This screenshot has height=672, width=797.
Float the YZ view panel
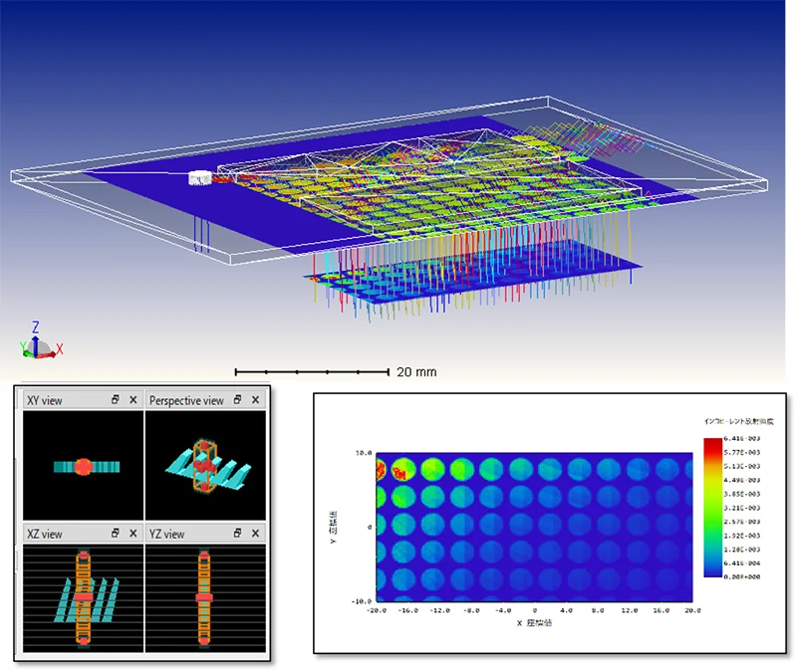(237, 534)
